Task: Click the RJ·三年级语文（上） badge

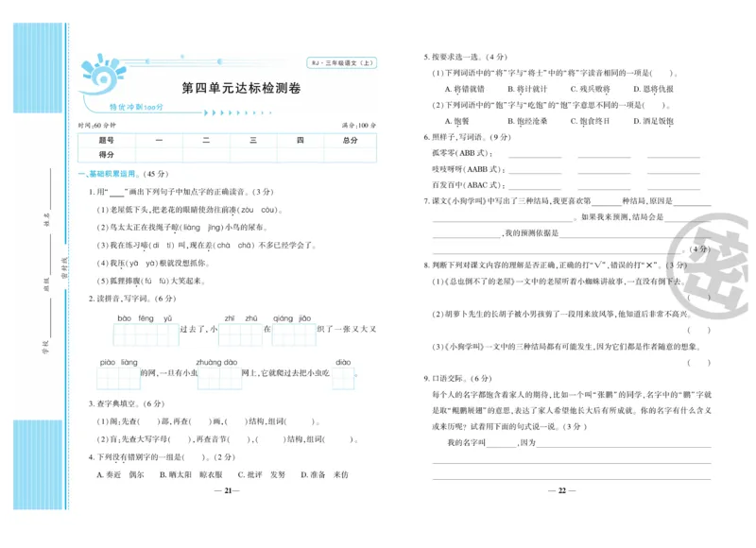Action: coord(341,61)
